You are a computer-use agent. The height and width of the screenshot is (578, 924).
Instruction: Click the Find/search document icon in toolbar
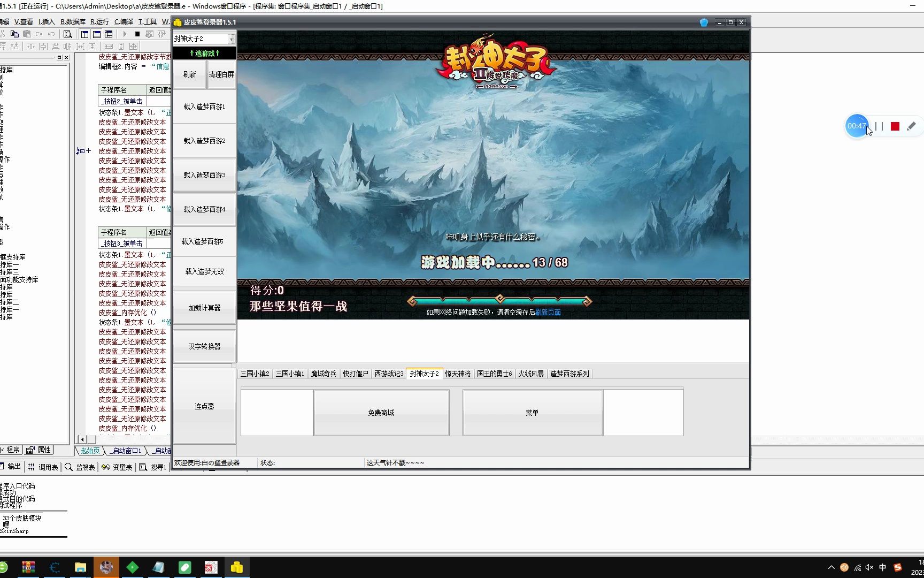click(x=67, y=34)
